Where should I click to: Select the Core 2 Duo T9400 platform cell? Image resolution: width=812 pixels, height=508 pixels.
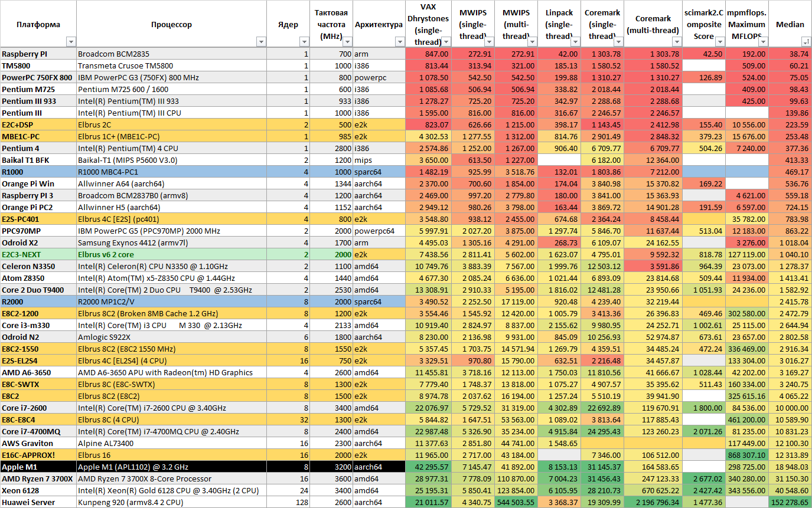pyautogui.click(x=38, y=290)
